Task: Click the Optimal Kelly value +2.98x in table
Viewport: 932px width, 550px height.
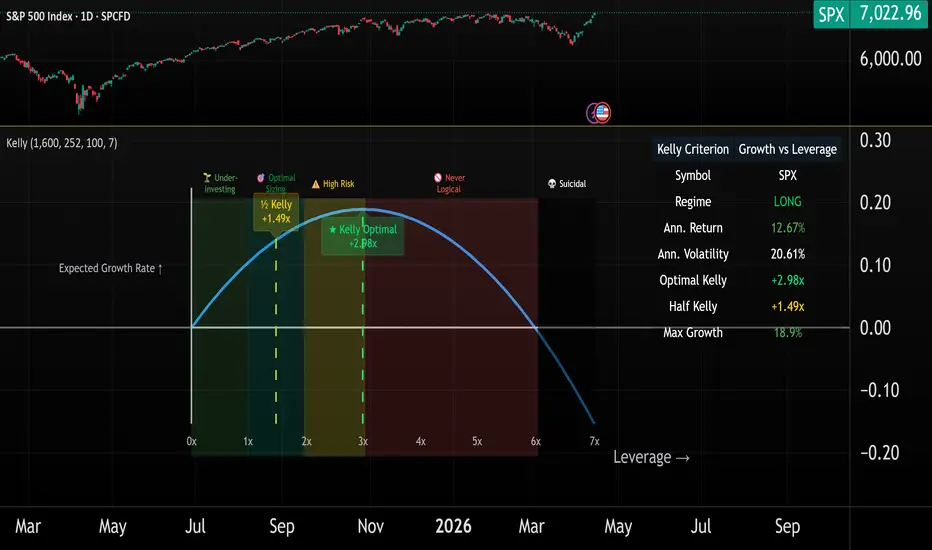Action: [x=788, y=280]
